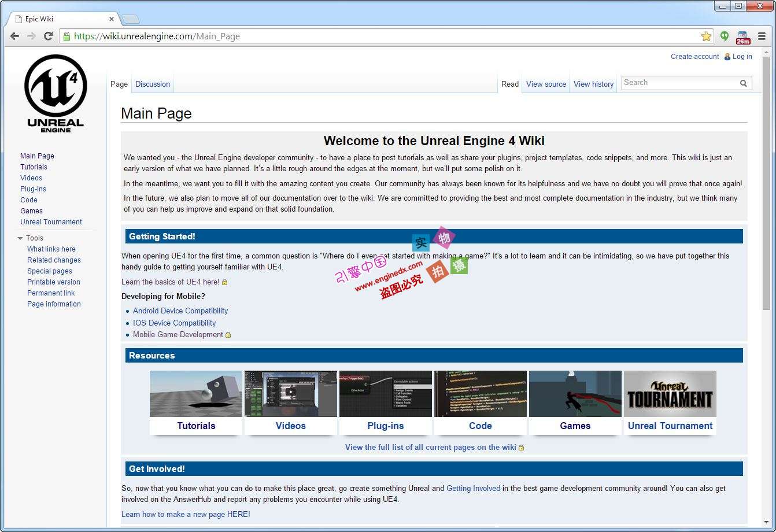Open Tutorials in the sidebar

(x=34, y=167)
